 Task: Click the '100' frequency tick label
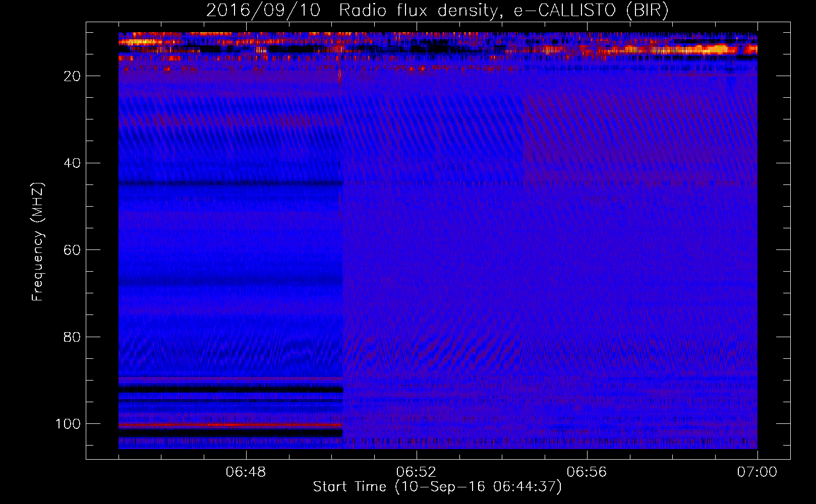[69, 424]
